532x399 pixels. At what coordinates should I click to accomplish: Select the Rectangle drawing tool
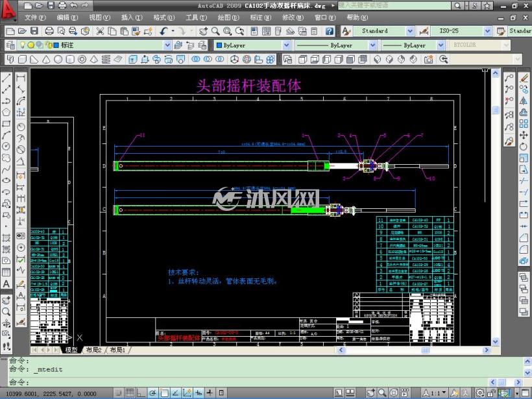pos(6,123)
